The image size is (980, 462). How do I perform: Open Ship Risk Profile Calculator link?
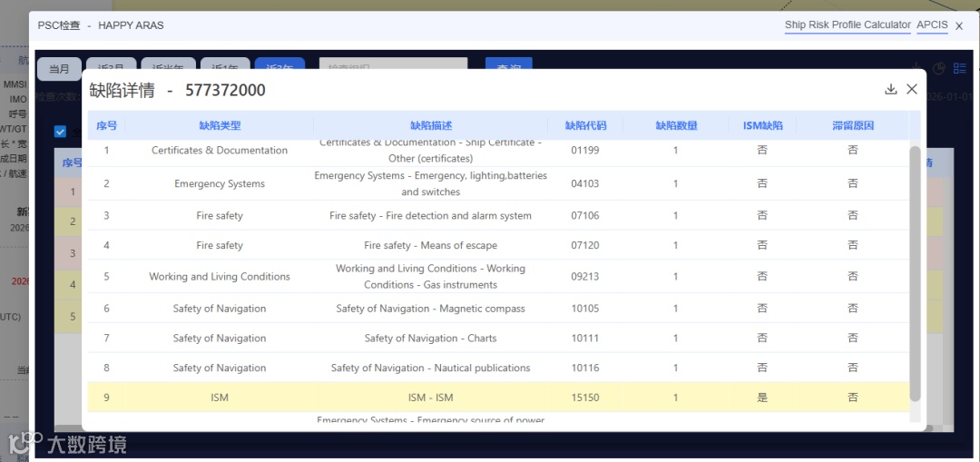848,25
